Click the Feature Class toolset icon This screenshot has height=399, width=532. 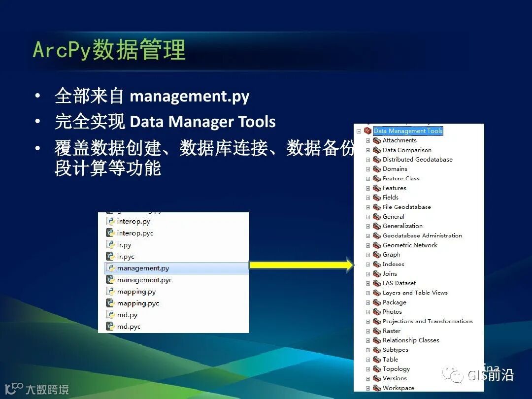(x=377, y=178)
